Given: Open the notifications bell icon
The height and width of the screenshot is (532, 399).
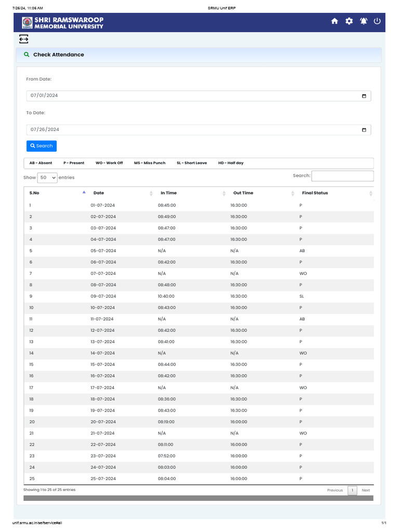Looking at the screenshot, I should (364, 21).
